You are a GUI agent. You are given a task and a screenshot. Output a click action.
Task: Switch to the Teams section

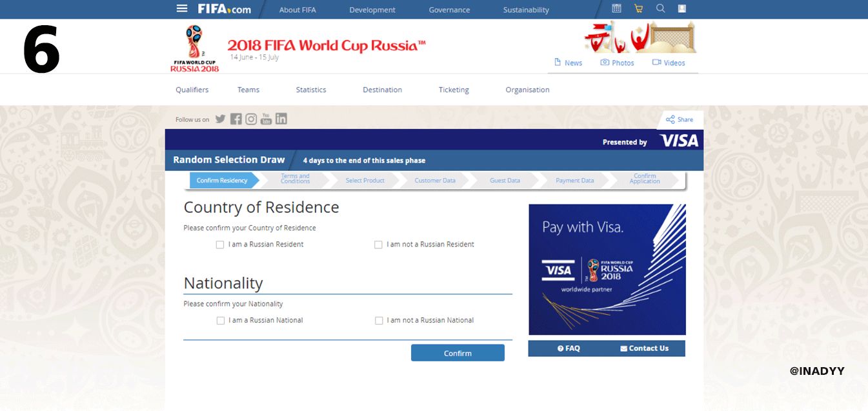point(248,90)
